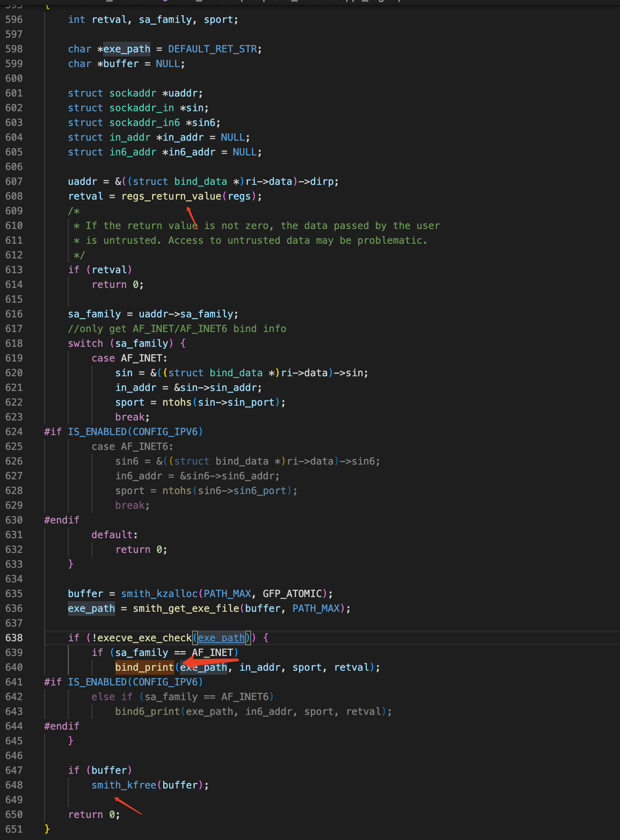The width and height of the screenshot is (620, 840).
Task: Click the smith_get_exe_file call
Action: (186, 609)
